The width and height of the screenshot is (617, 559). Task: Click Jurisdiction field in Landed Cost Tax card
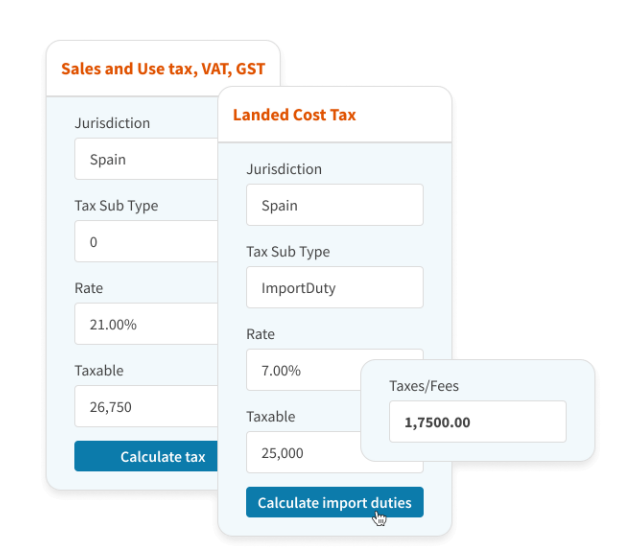(x=334, y=205)
